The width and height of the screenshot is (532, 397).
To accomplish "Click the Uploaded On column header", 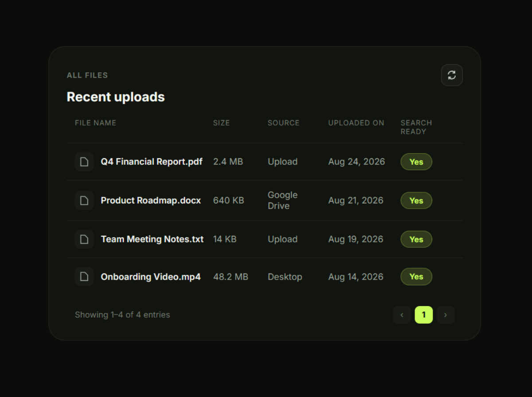I will tap(356, 123).
